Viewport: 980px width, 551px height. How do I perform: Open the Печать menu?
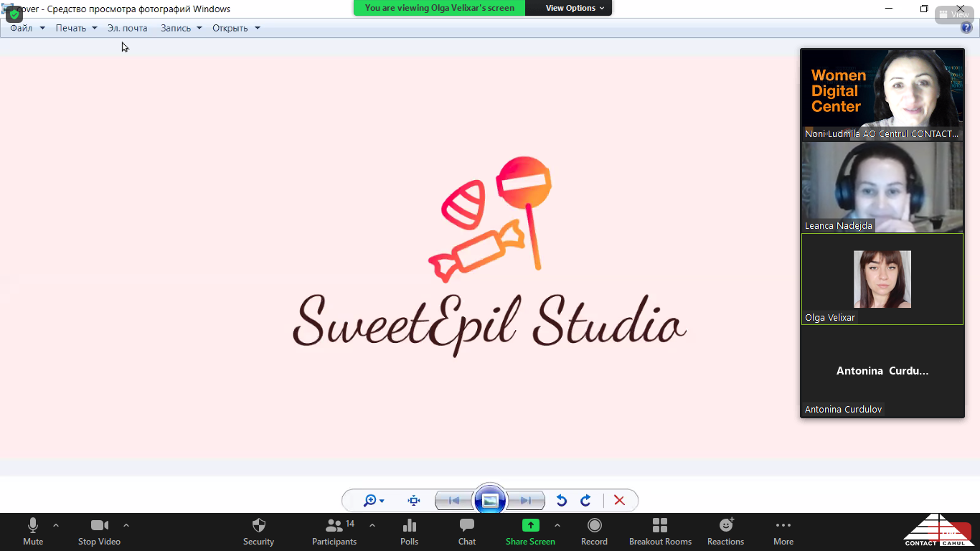(x=76, y=28)
